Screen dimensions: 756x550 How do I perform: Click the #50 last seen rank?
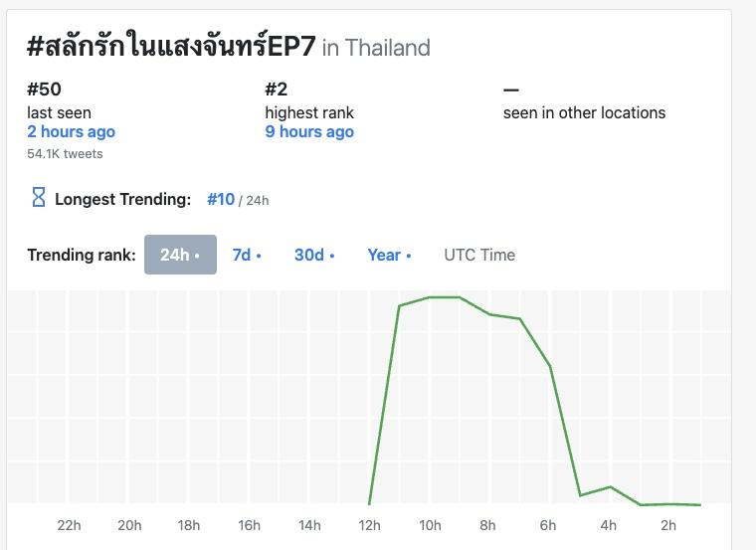coord(44,90)
